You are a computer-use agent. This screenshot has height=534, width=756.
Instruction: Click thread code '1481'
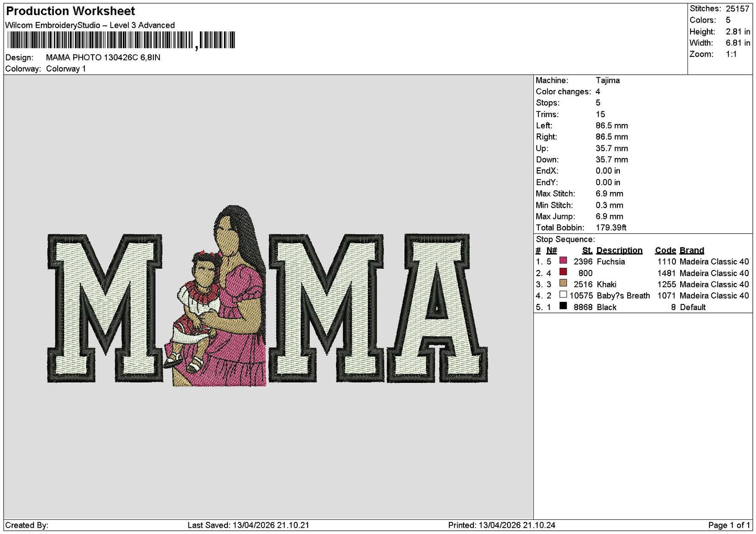pos(667,274)
